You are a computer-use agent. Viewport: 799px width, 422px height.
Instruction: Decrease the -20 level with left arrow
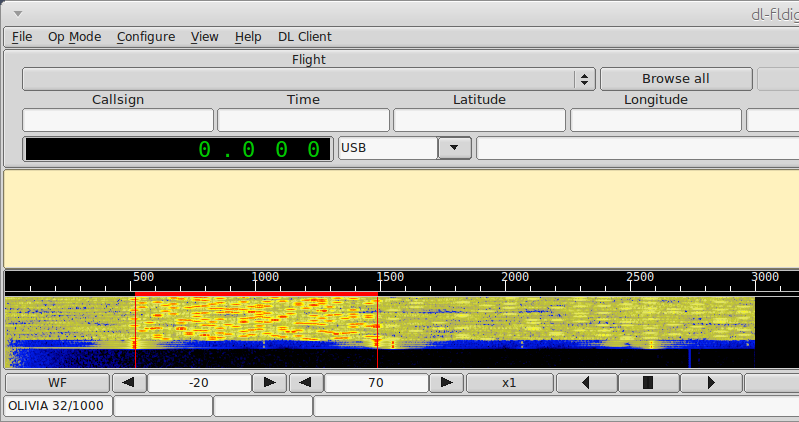[129, 383]
